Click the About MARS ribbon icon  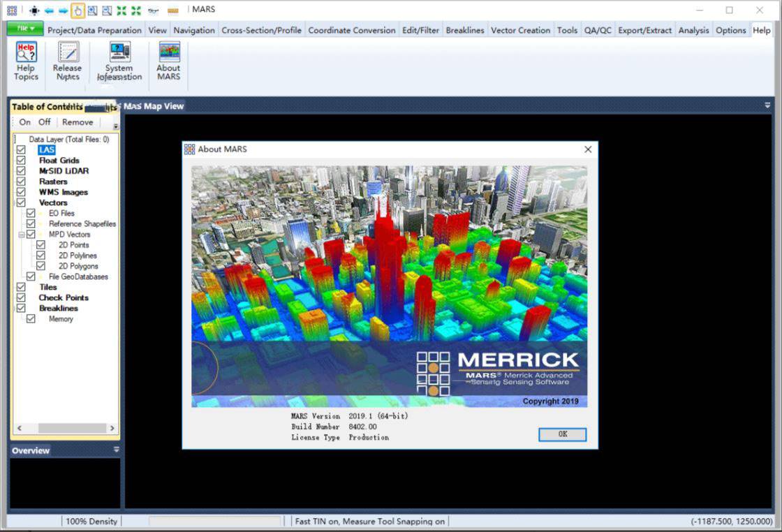click(168, 61)
